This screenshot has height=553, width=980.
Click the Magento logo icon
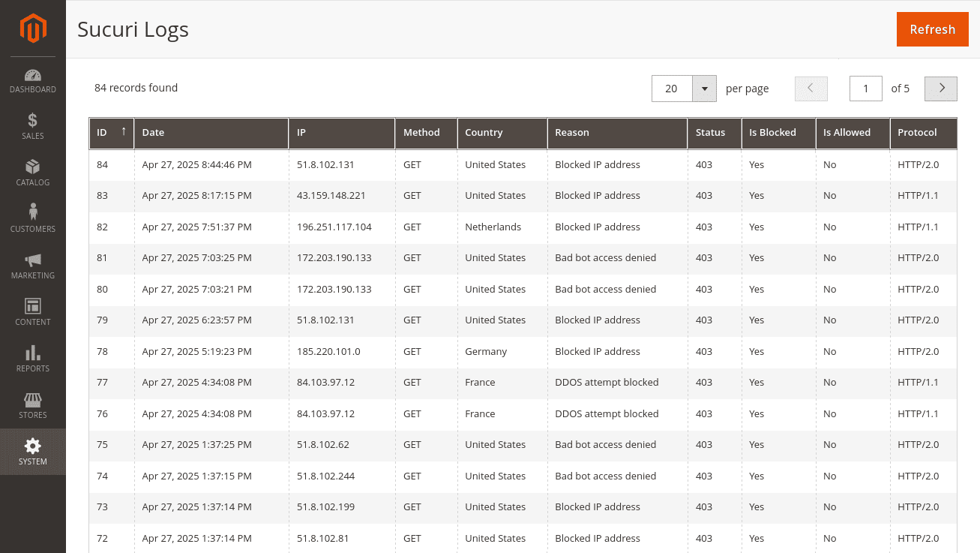(33, 29)
